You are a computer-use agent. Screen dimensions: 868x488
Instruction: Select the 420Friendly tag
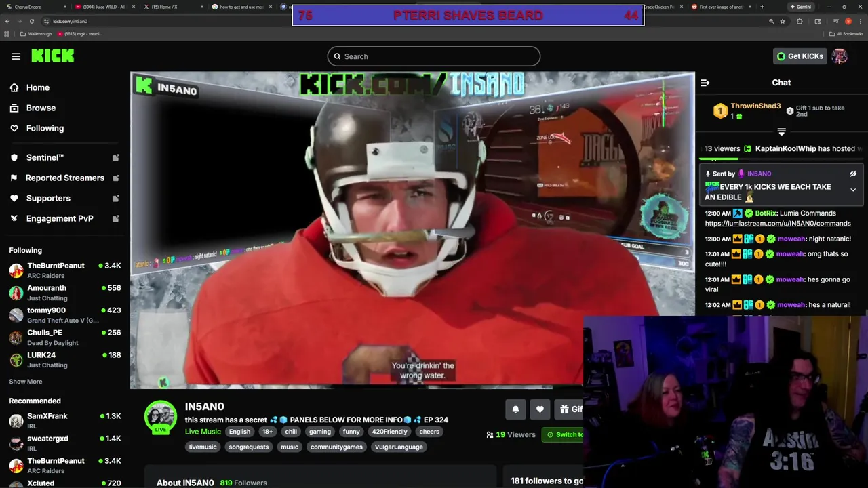tap(390, 432)
